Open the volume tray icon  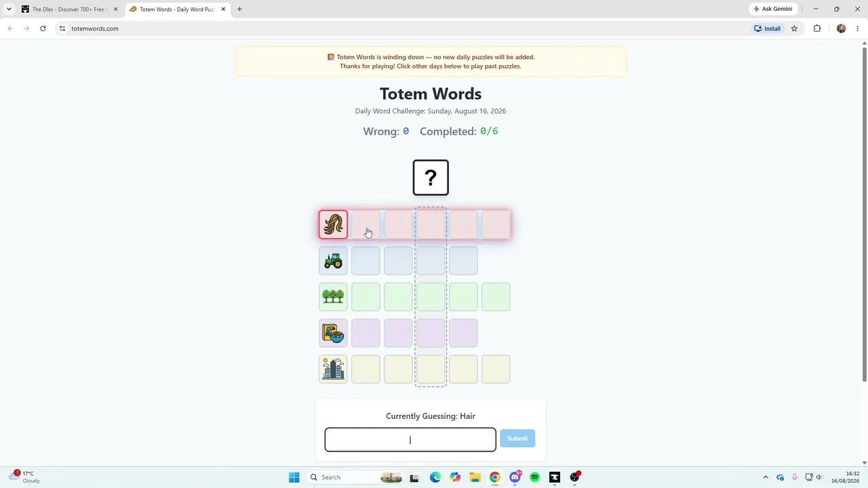819,477
